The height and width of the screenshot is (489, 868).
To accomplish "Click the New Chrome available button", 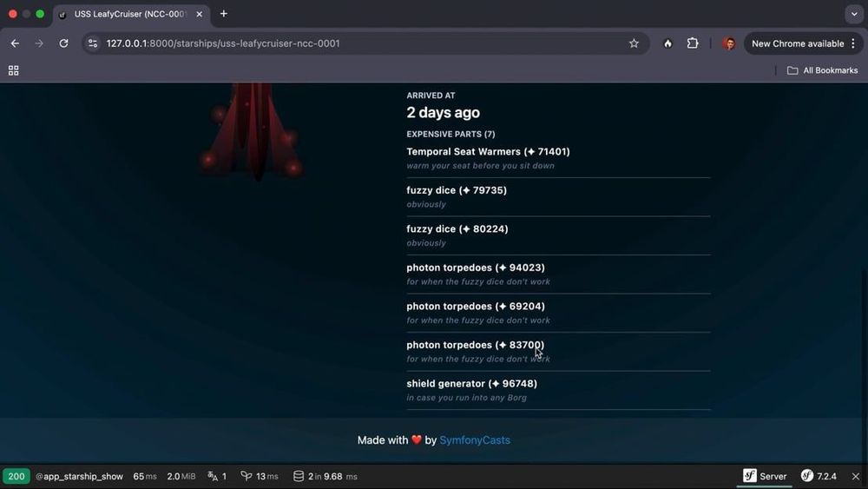I will (x=797, y=43).
